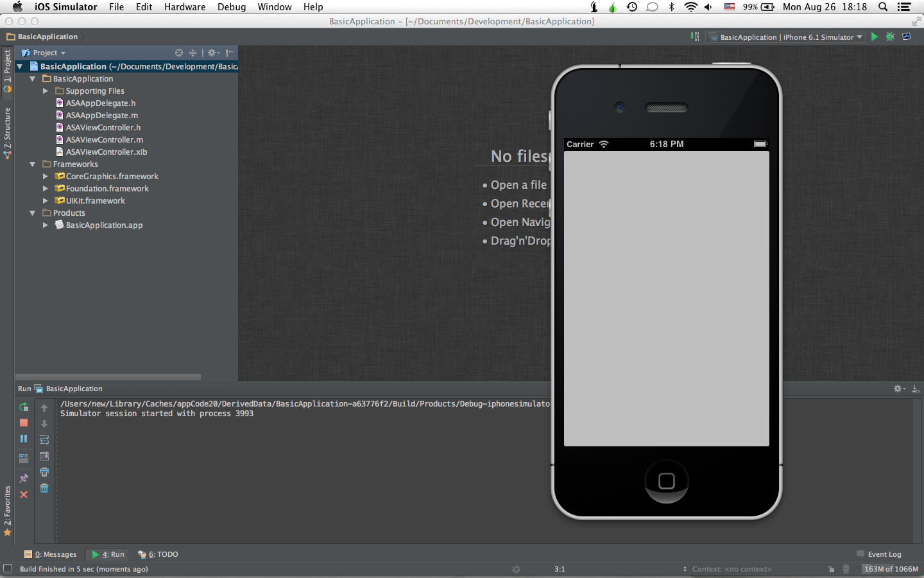Switch to the 4: Run tab

click(x=108, y=554)
